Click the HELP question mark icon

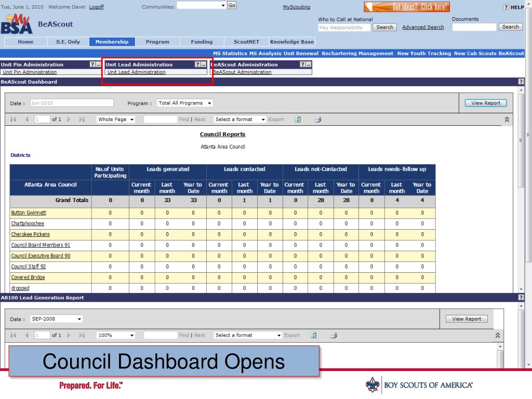pyautogui.click(x=506, y=7)
